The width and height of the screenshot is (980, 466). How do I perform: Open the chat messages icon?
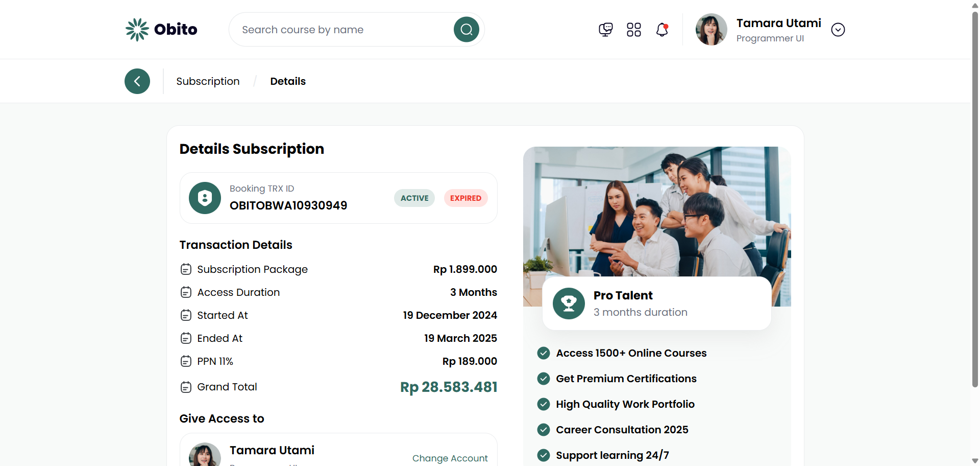(x=605, y=30)
